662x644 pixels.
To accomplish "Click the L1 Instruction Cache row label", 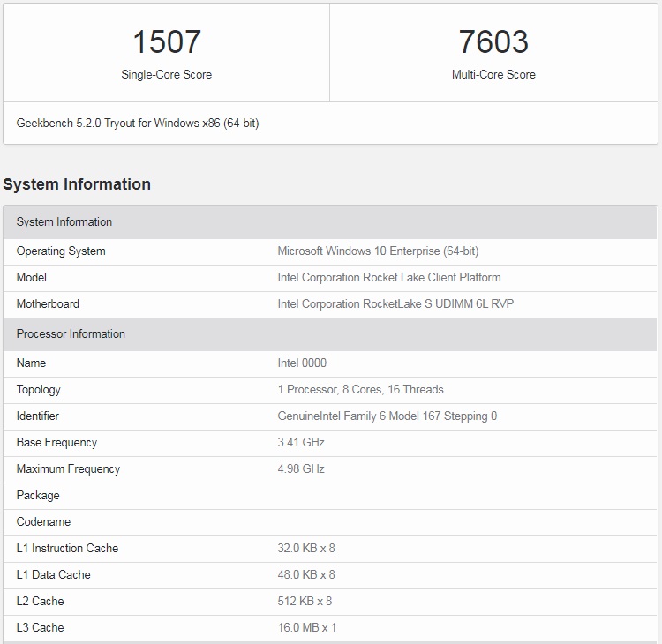I will 67,549.
